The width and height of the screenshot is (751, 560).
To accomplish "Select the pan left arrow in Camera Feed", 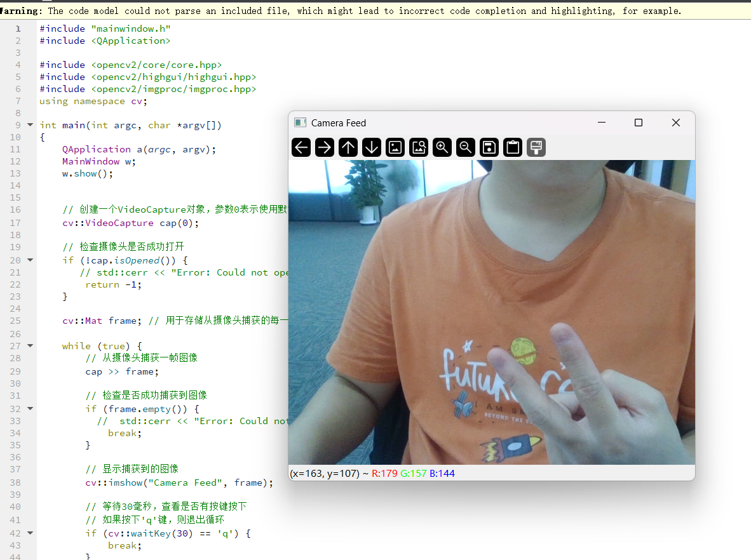I will coord(301,147).
